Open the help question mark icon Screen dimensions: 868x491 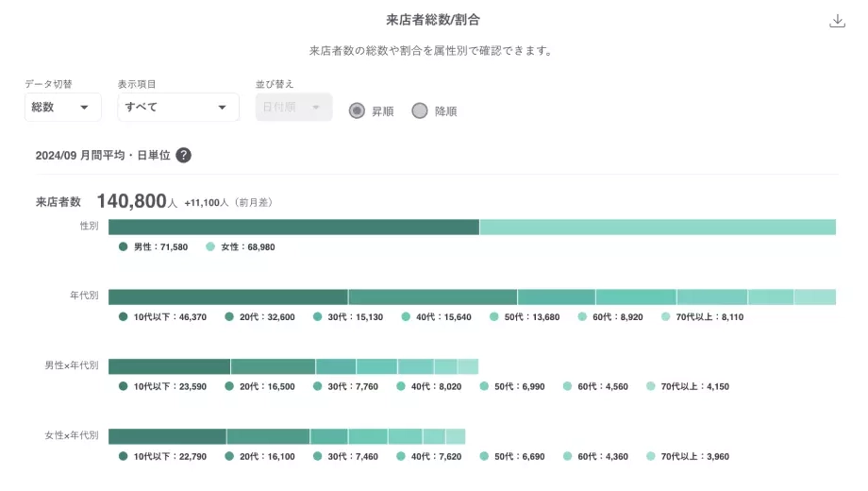point(183,155)
